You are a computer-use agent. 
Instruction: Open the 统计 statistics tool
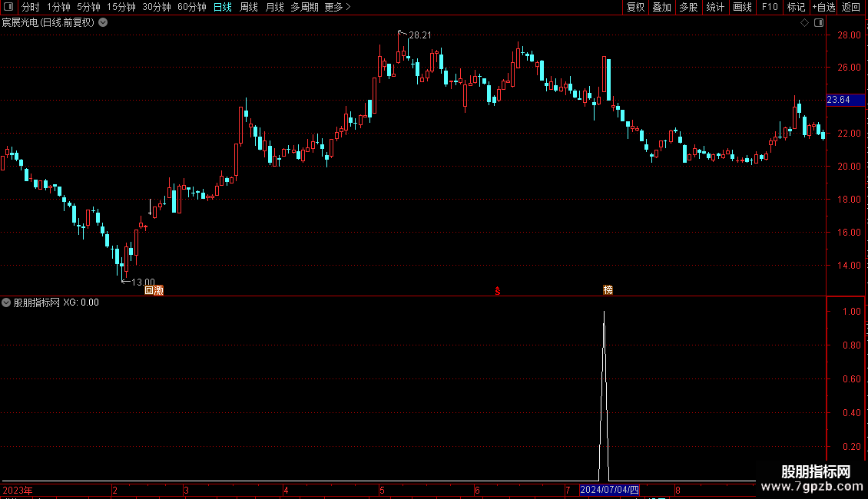(x=715, y=7)
